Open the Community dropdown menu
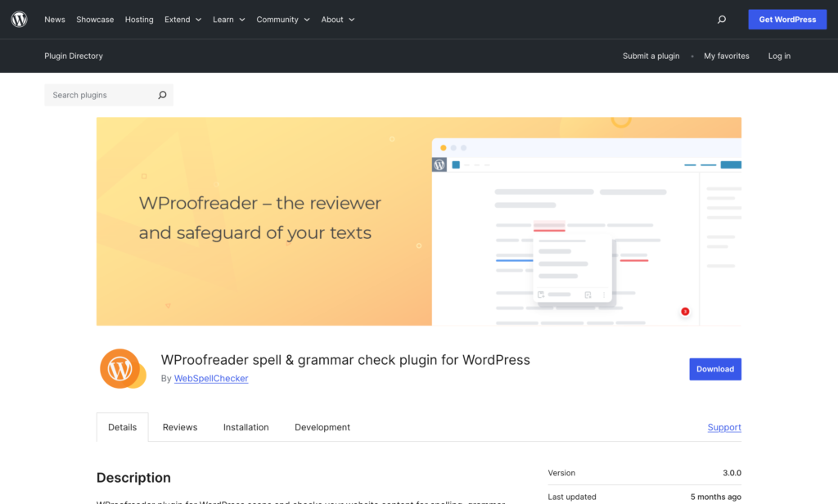838x504 pixels. (x=282, y=20)
